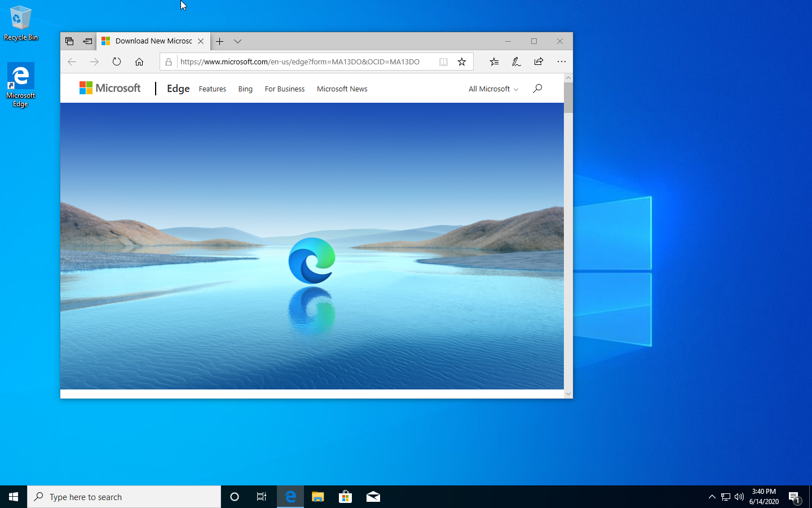The height and width of the screenshot is (508, 812).
Task: Go to the Home page
Action: 139,62
